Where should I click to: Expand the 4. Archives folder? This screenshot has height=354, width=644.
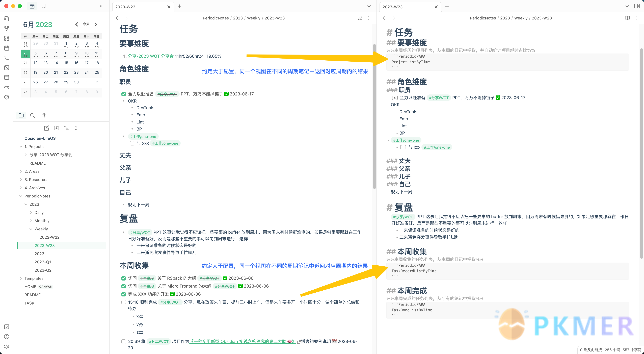(x=21, y=188)
